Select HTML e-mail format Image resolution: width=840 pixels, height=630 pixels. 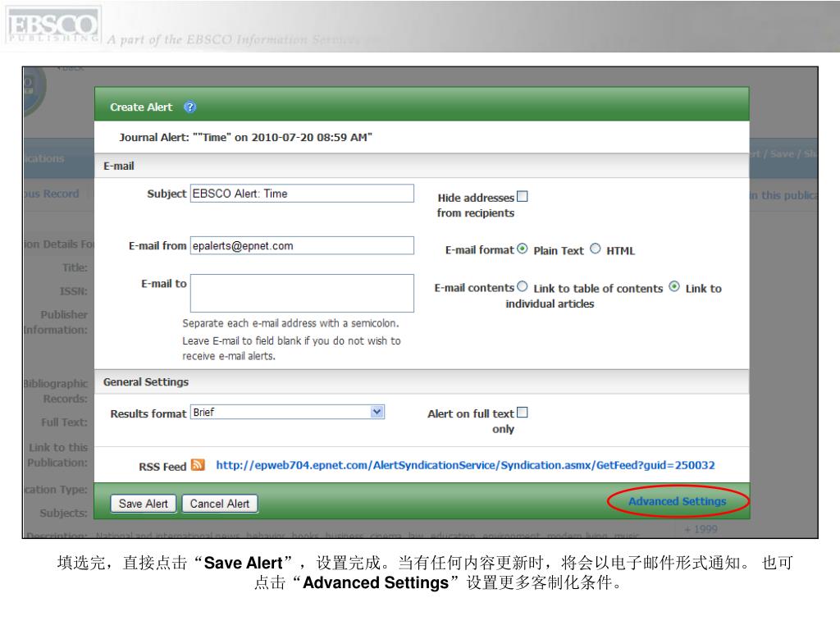point(596,249)
